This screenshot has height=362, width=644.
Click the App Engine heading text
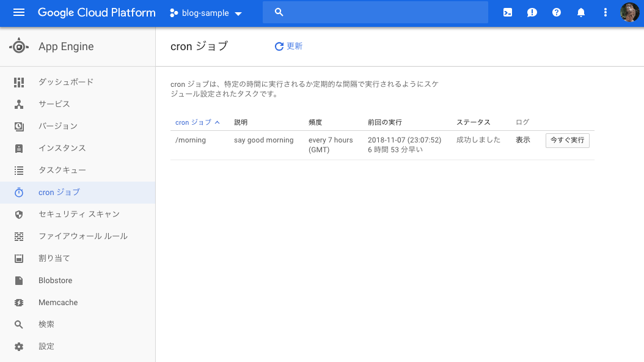(66, 46)
